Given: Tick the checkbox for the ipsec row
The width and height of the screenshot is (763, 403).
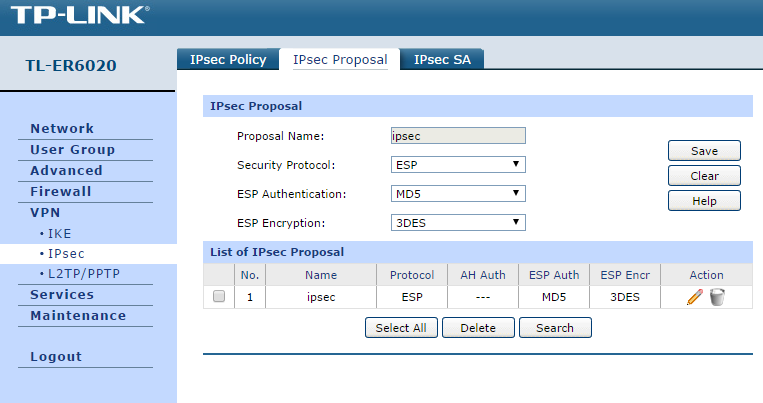Looking at the screenshot, I should pyautogui.click(x=219, y=296).
